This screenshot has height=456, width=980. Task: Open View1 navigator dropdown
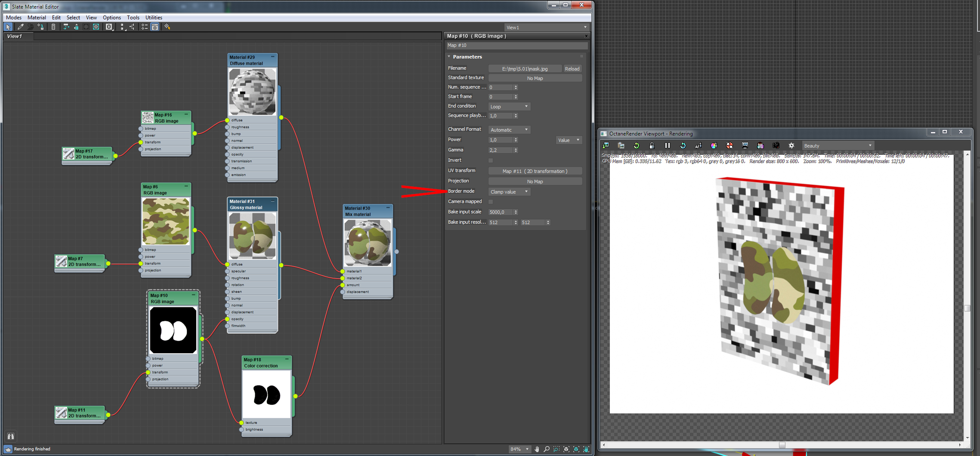pyautogui.click(x=546, y=27)
